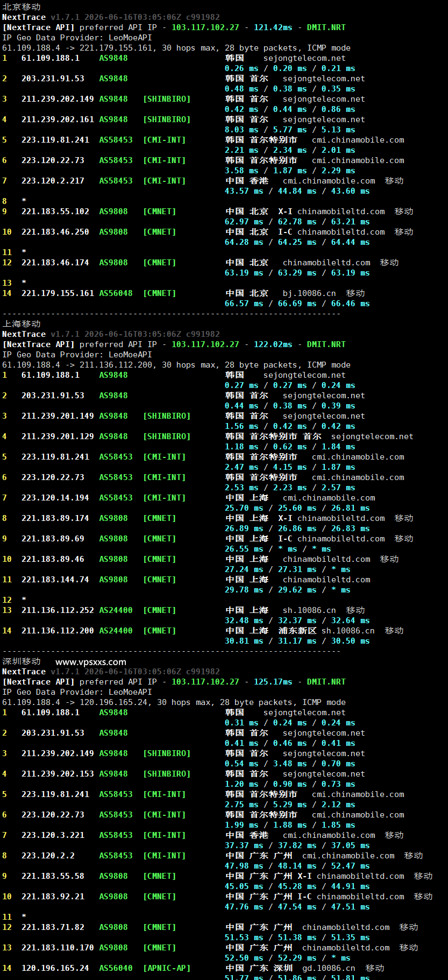The image size is (448, 980).
Task: Select the latency line starting 8.03 ms
Action: (290, 130)
